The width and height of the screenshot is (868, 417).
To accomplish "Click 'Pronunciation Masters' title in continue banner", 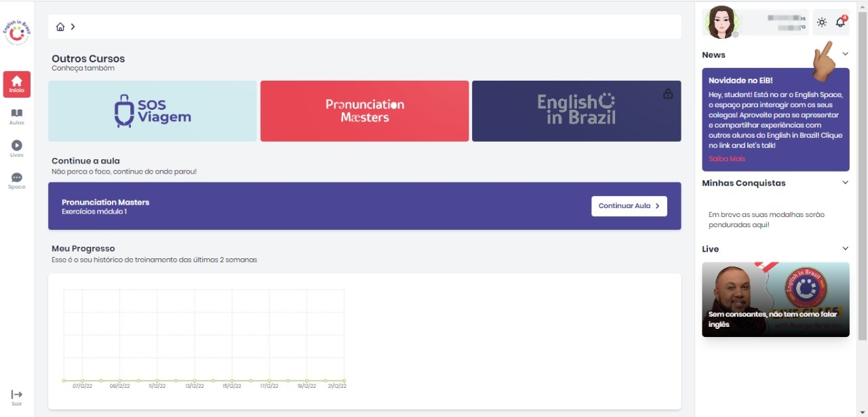I will [105, 202].
